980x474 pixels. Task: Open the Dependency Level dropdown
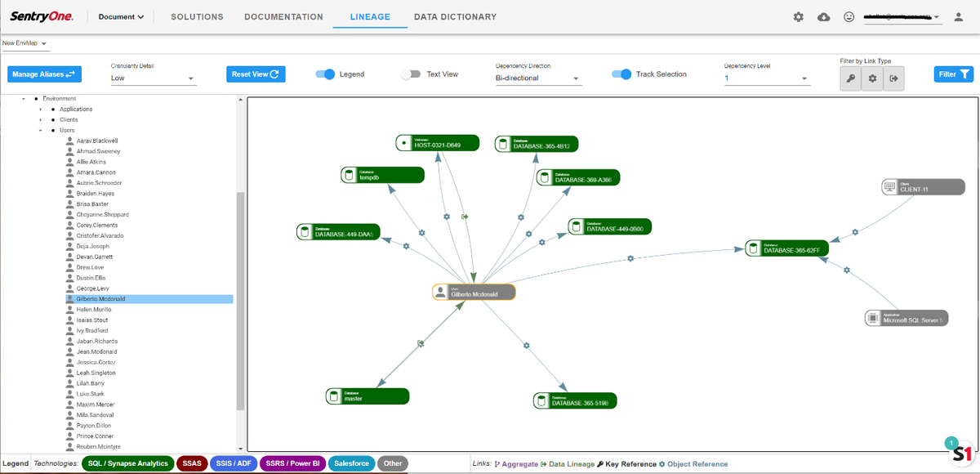[x=767, y=79]
